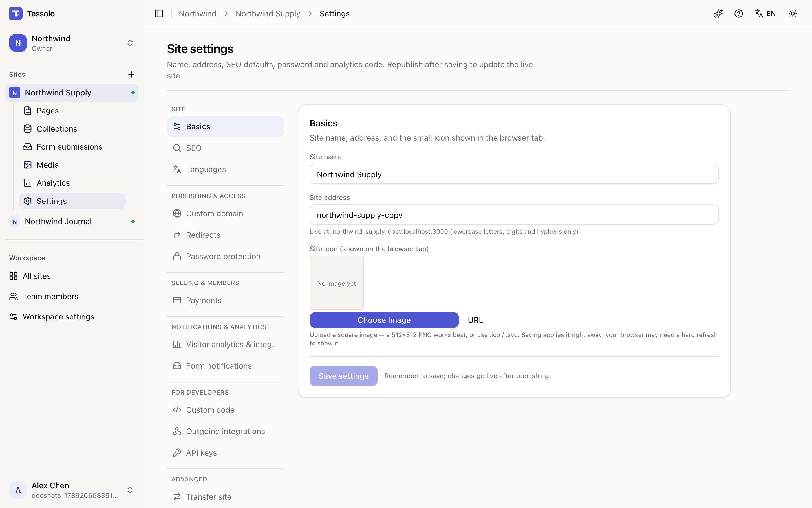
Task: Click the No image yet placeholder
Action: pyautogui.click(x=337, y=283)
